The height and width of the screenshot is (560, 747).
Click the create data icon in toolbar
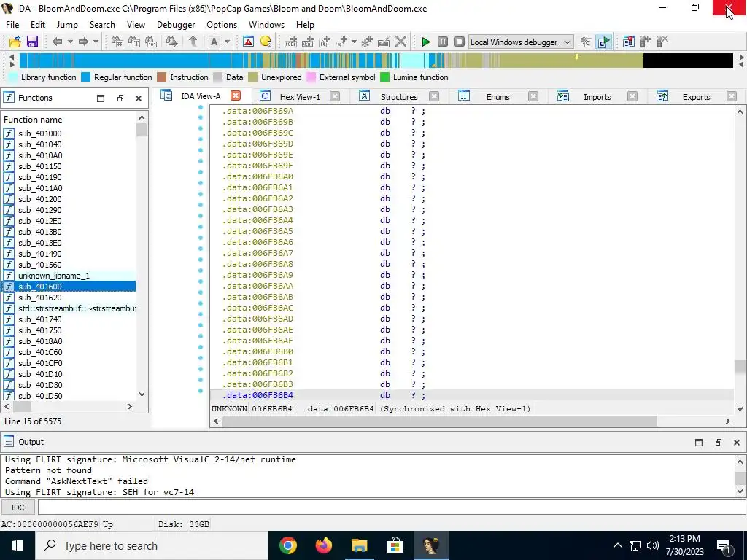308,42
